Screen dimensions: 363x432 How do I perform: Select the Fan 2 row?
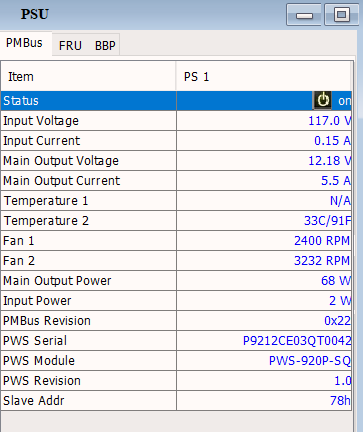(x=176, y=261)
